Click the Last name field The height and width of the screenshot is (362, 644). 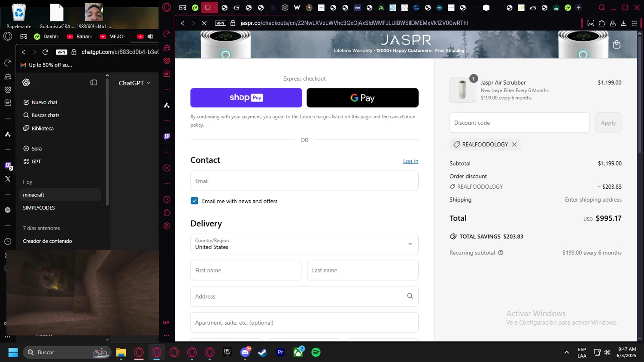[363, 270]
